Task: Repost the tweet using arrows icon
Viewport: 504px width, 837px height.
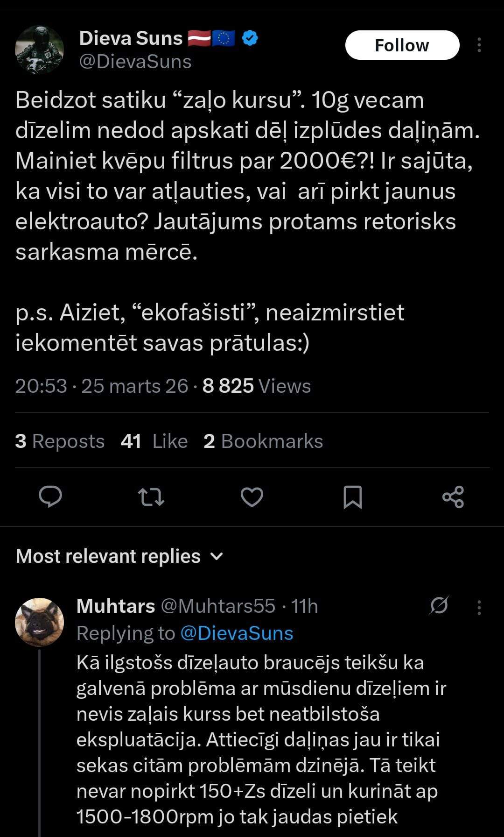Action: click(151, 497)
